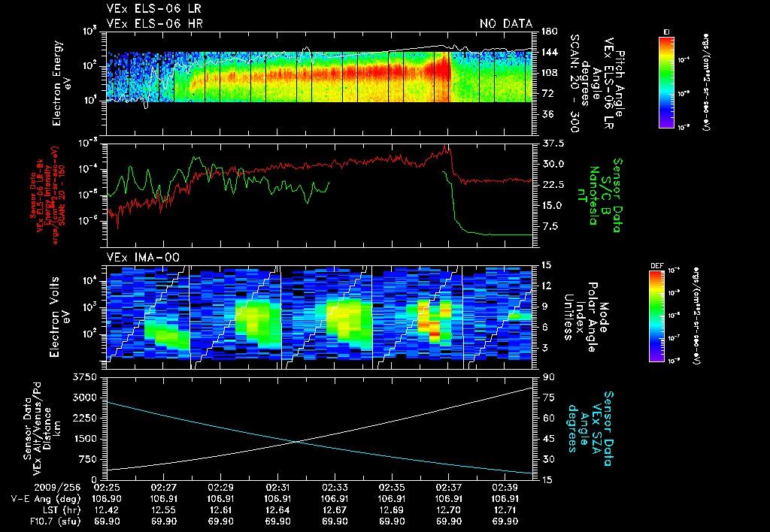Click the "02:27" time tick label
This screenshot has height=532, width=770.
163,488
